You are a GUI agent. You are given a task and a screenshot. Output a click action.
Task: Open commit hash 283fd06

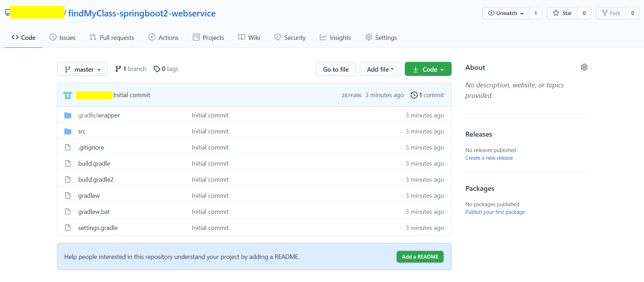(x=352, y=95)
